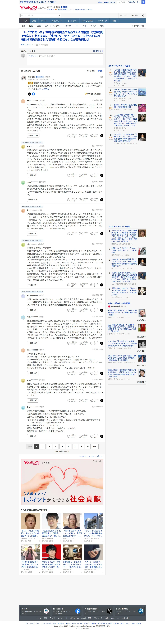165x644 pixels.
Task: Share the expert 京師美佳 comment on X
Action: click(x=29, y=94)
